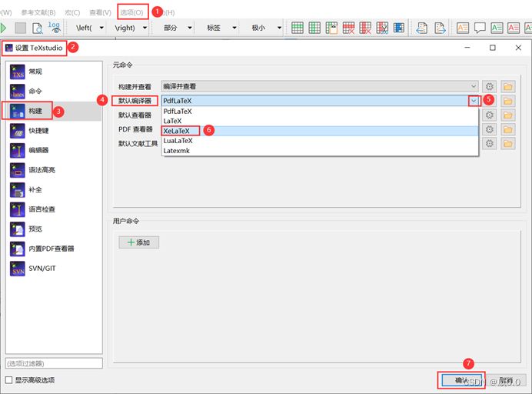Confirm settings with the 确认 button

[461, 380]
